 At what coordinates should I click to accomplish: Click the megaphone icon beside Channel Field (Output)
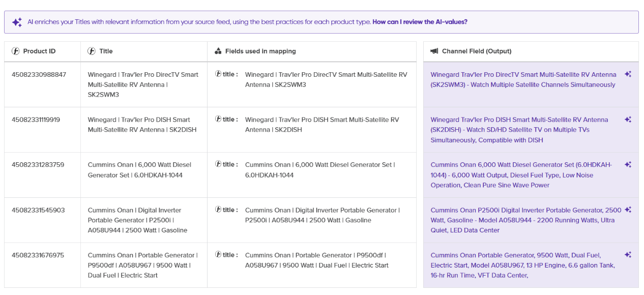coord(434,51)
